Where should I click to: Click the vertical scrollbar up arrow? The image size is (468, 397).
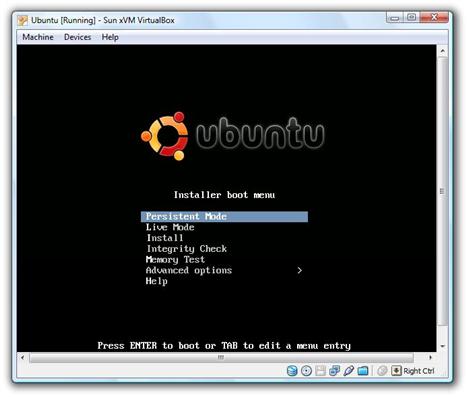[x=443, y=51]
